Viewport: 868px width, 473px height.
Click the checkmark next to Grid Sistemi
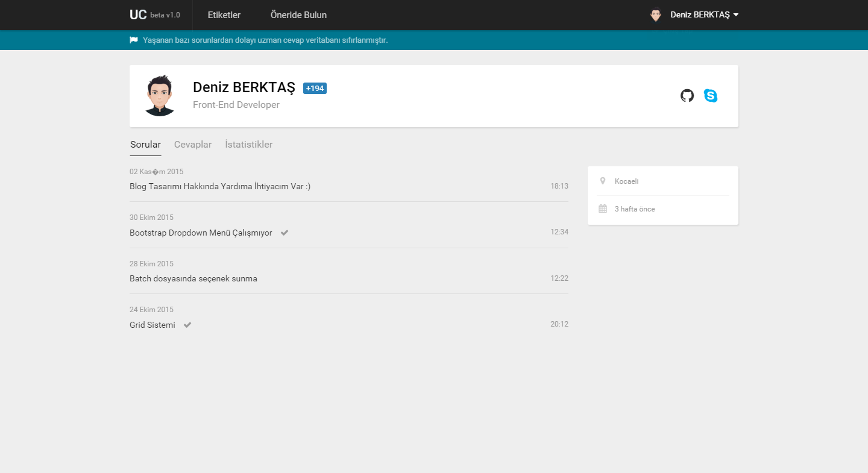tap(187, 325)
